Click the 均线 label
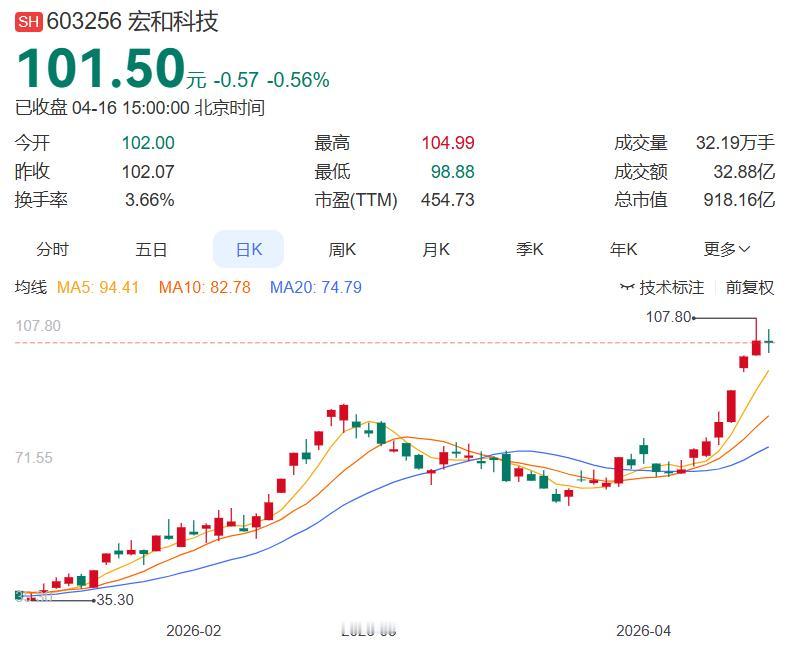The width and height of the screenshot is (789, 653). 31,287
